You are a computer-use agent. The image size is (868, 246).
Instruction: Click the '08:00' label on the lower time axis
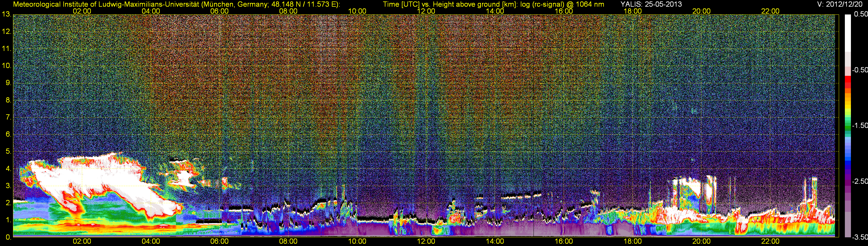point(288,241)
